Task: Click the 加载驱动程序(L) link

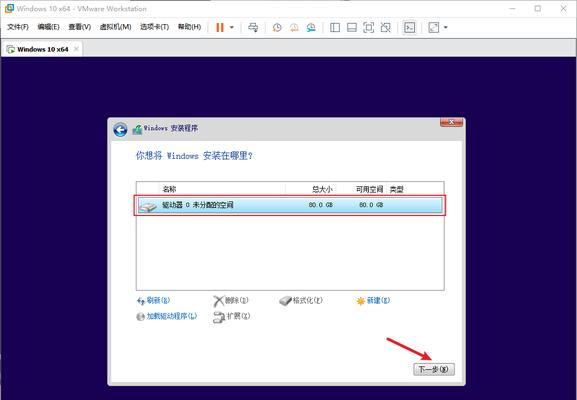Action: (167, 316)
